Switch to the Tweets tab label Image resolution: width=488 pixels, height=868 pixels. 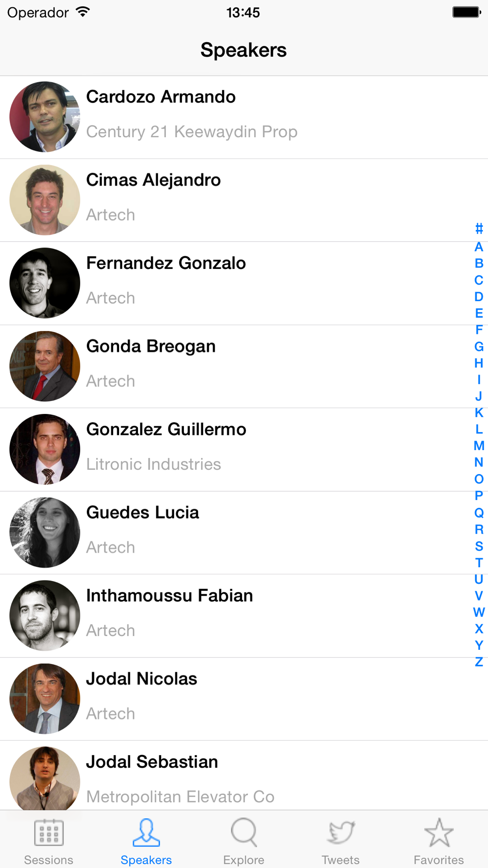coord(341,860)
